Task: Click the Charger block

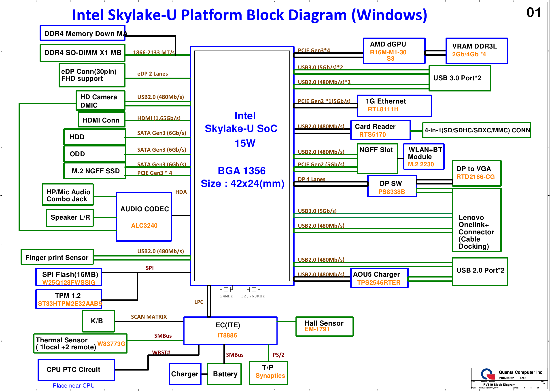Action: tap(185, 374)
